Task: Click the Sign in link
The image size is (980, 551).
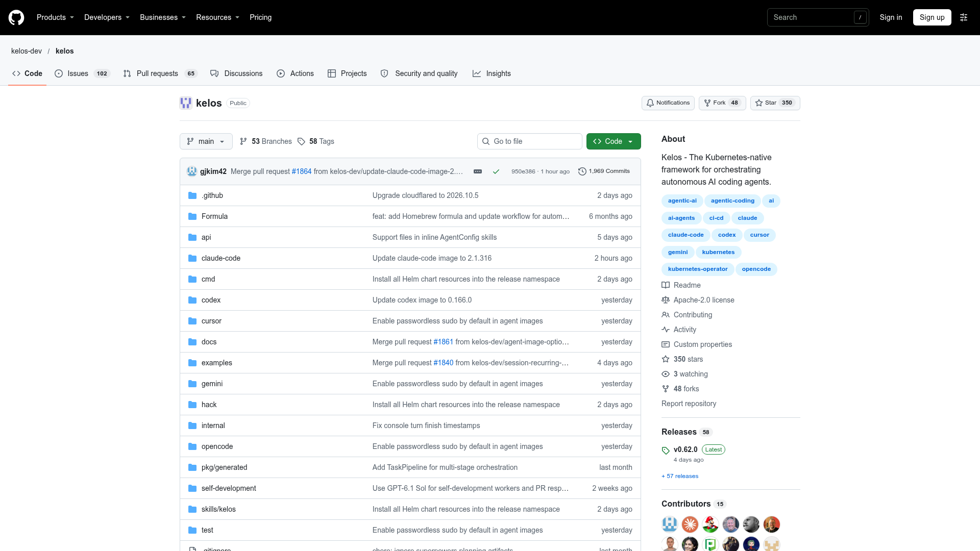Action: pyautogui.click(x=891, y=17)
